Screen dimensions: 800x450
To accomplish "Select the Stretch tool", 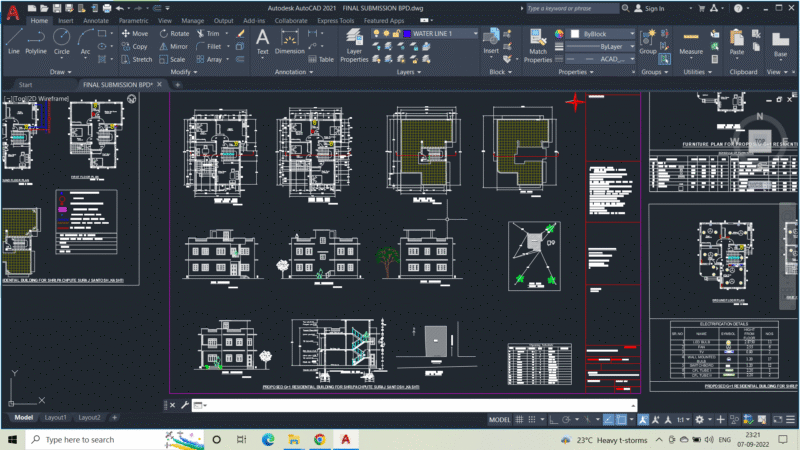I will pos(137,59).
